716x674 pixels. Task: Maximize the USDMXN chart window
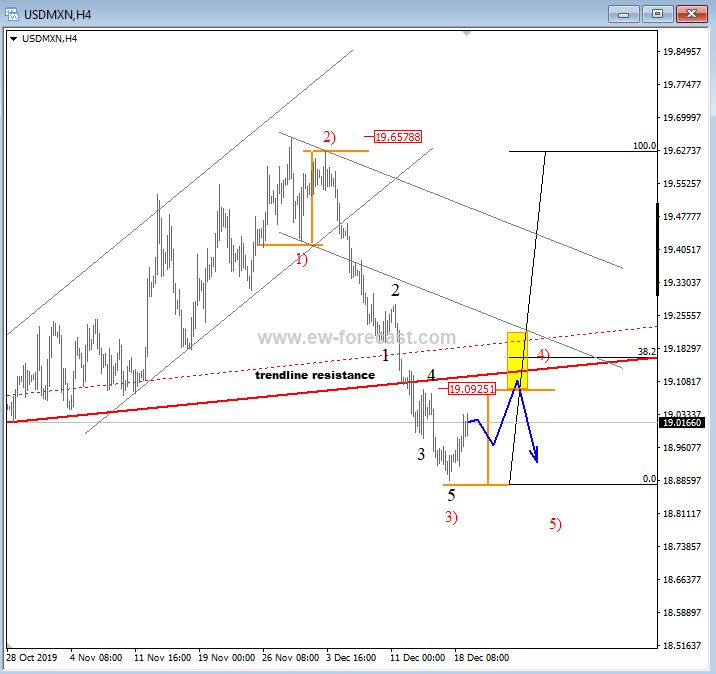(x=658, y=13)
